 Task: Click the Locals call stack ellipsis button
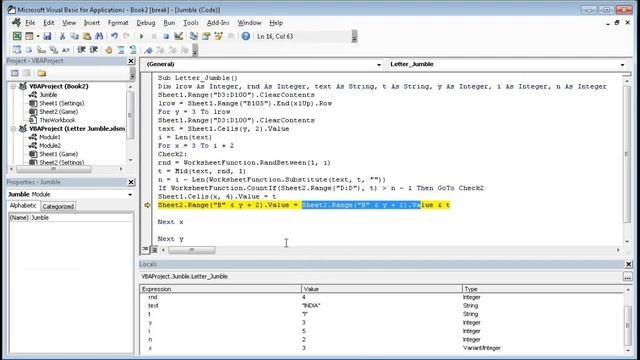[x=628, y=277]
